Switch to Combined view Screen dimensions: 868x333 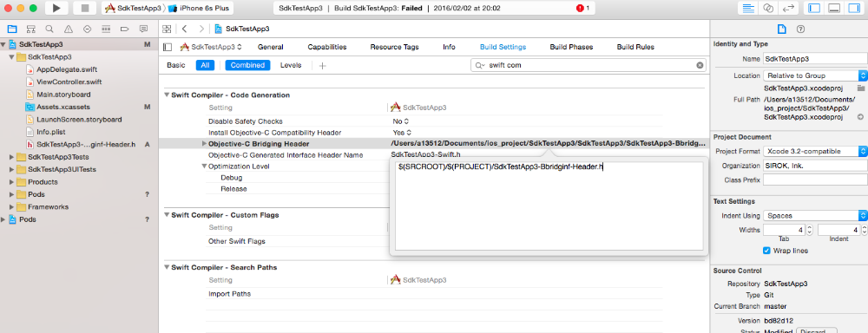(247, 65)
